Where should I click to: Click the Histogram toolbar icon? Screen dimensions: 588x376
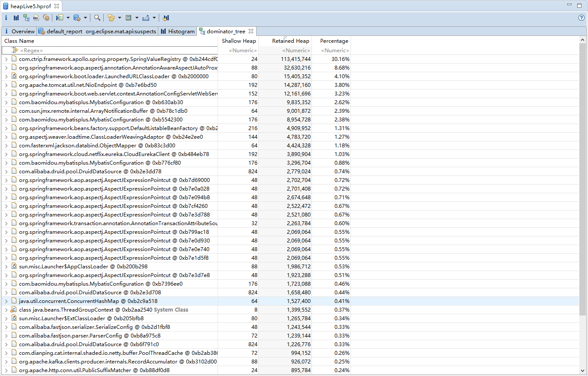point(16,18)
